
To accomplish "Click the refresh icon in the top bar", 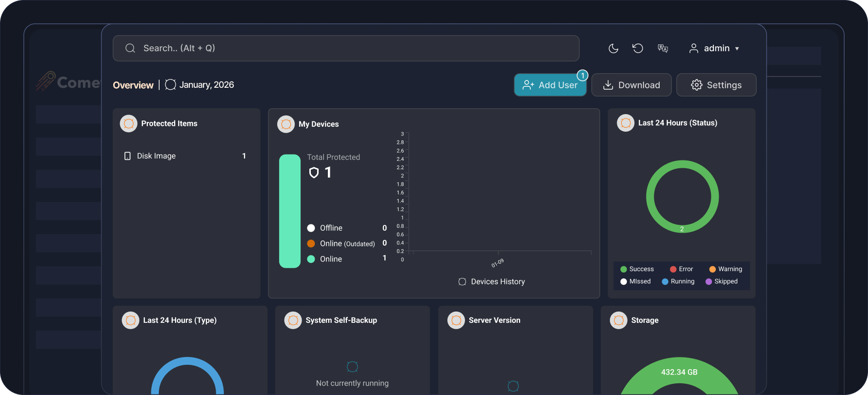I will coord(638,48).
